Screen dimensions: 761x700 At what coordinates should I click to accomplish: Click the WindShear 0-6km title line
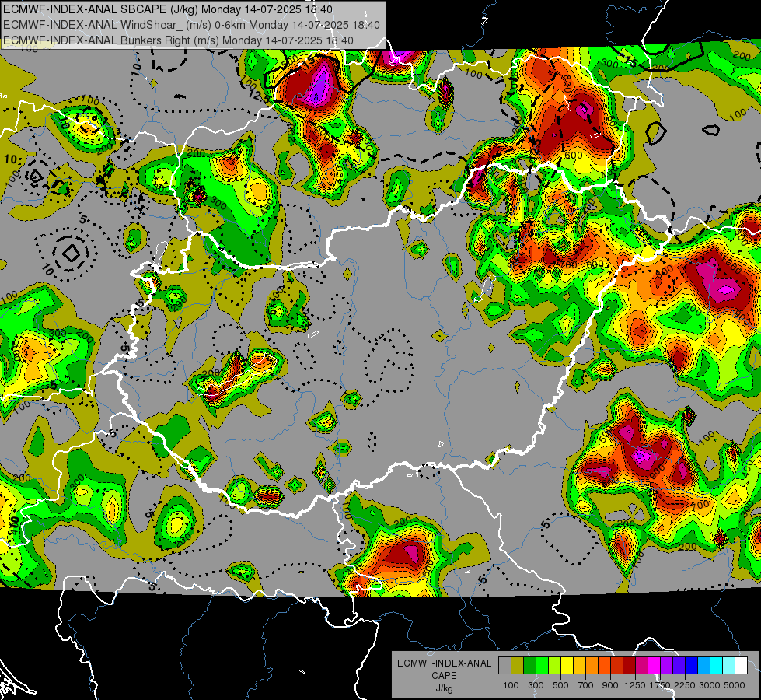pos(192,25)
